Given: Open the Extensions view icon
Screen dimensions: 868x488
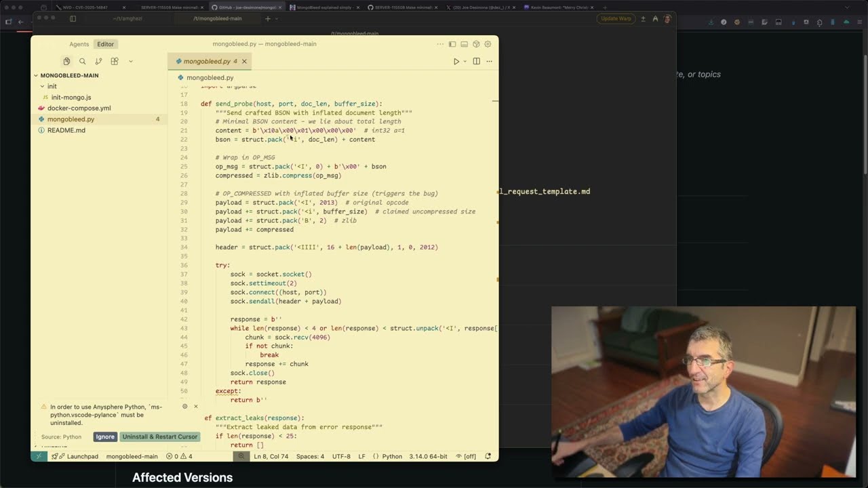Looking at the screenshot, I should [x=115, y=61].
